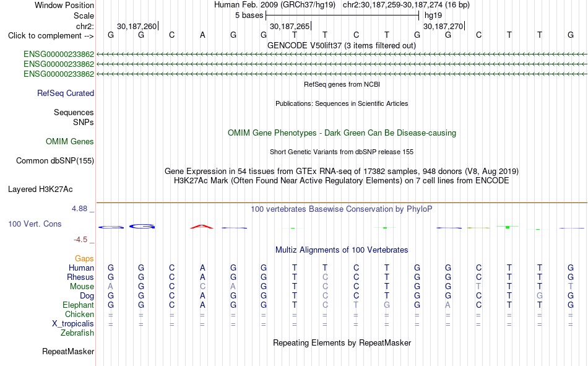Open the Sequences track label

pyautogui.click(x=74, y=112)
